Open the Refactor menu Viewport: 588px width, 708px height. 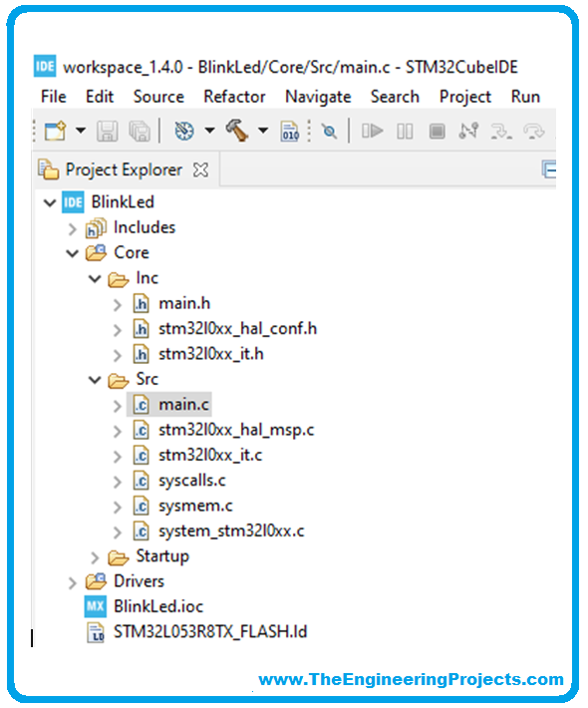coord(234,97)
